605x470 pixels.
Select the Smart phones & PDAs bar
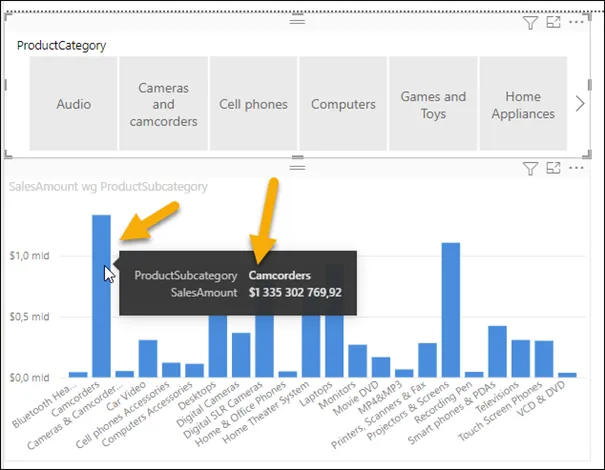coord(497,352)
